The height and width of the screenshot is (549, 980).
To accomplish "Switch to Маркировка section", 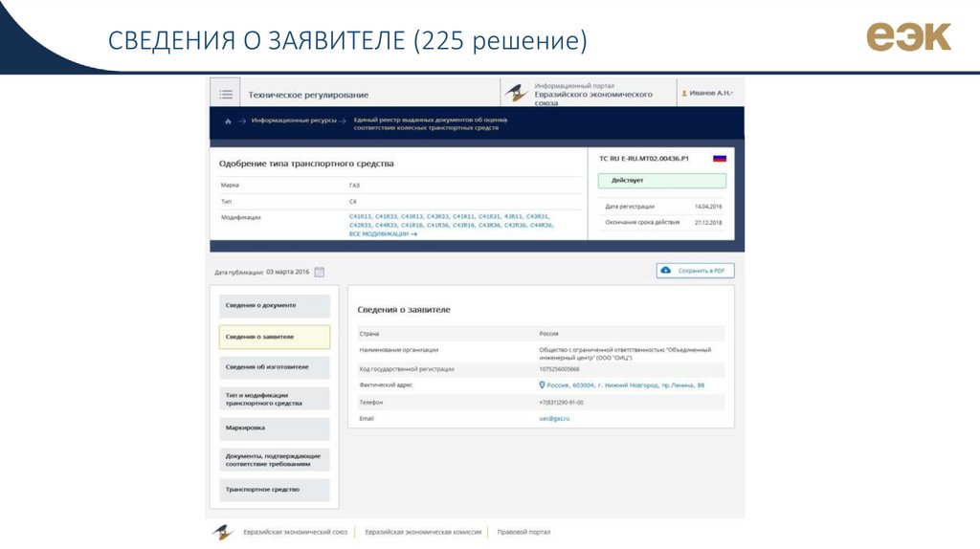I will 274,428.
